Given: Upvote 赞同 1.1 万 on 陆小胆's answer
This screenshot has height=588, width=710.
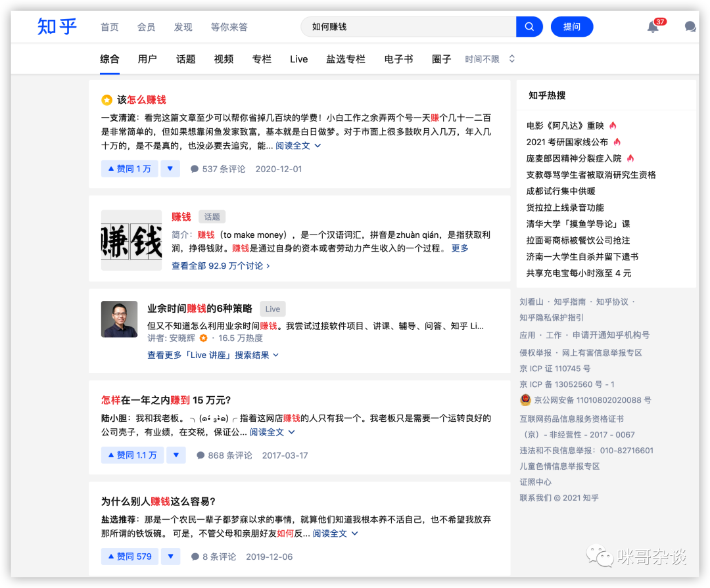Looking at the screenshot, I should 132,455.
